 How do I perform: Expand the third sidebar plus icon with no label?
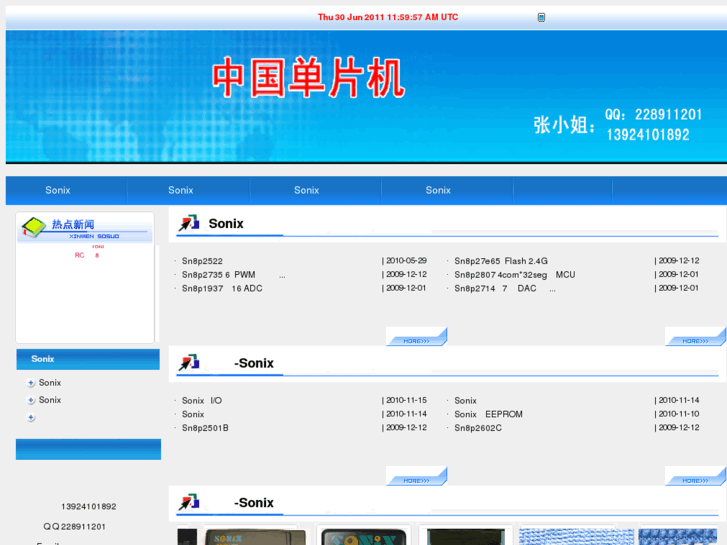tap(31, 417)
